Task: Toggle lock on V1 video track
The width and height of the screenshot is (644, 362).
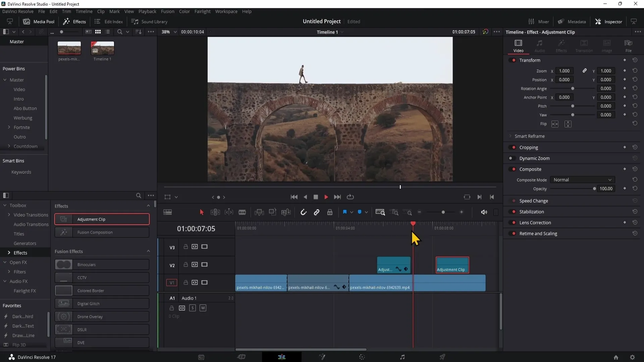Action: point(186,283)
